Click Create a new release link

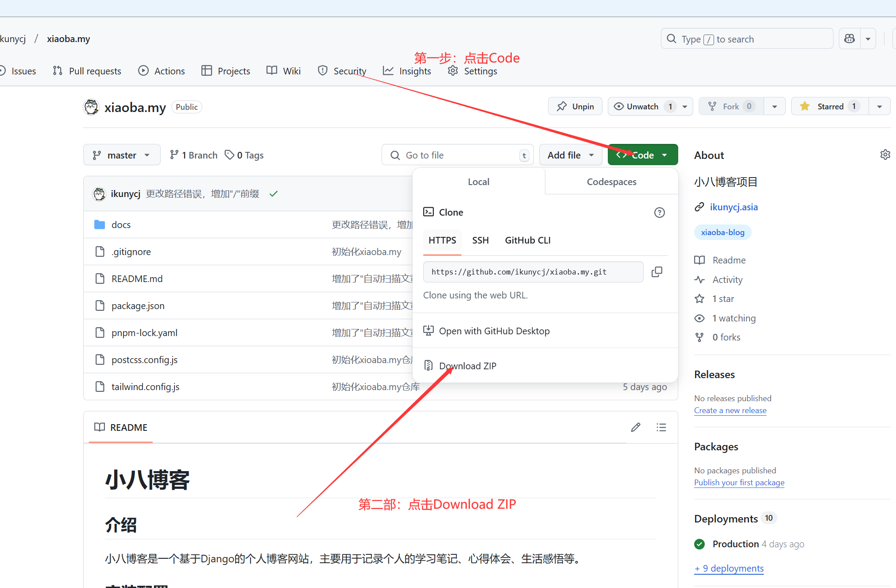[x=730, y=410]
